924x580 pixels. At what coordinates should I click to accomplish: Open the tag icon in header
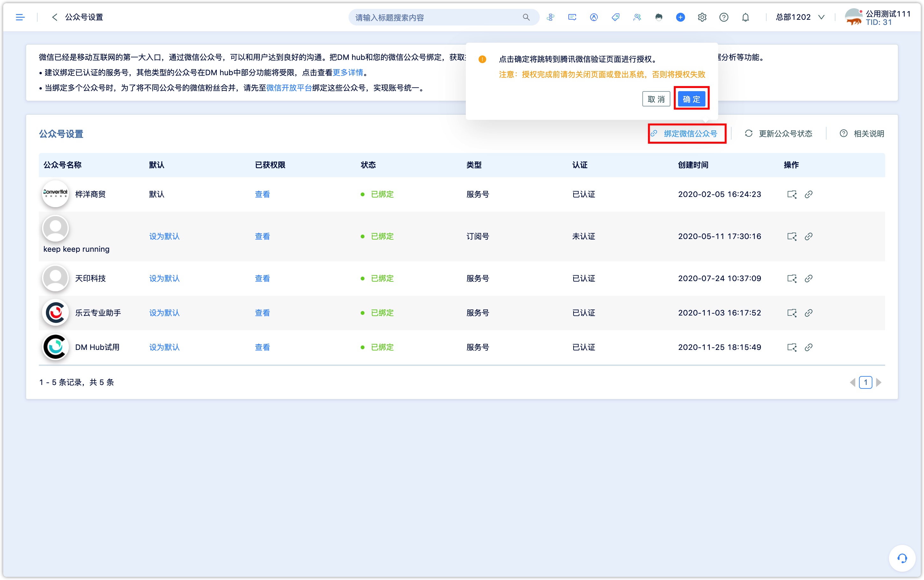(x=615, y=17)
